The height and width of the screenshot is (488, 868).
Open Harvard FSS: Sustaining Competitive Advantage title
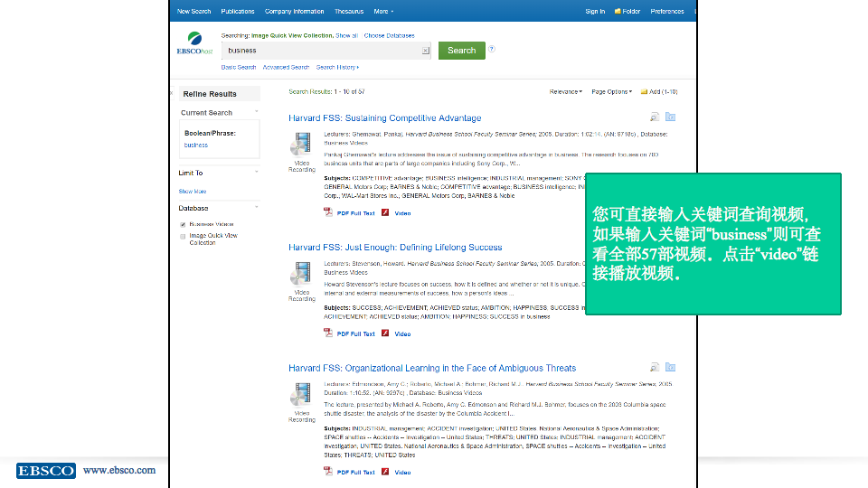point(385,117)
